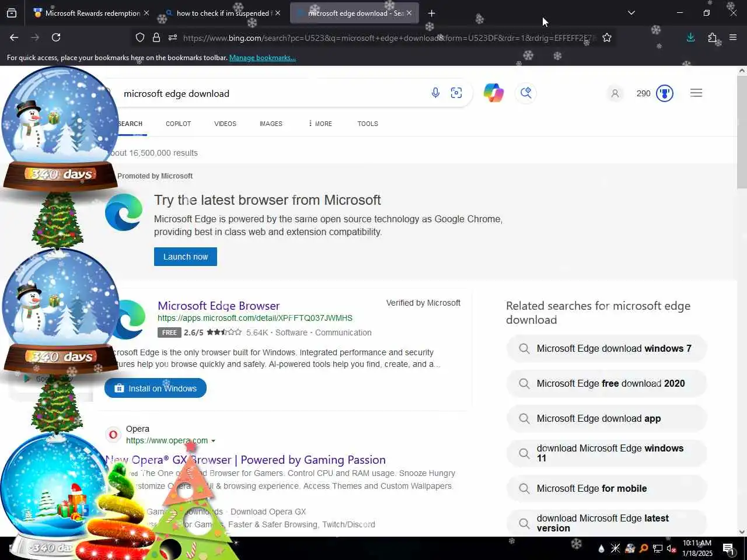The width and height of the screenshot is (747, 560).
Task: Open apps.microsoft.com Edge detail URL
Action: click(x=255, y=318)
